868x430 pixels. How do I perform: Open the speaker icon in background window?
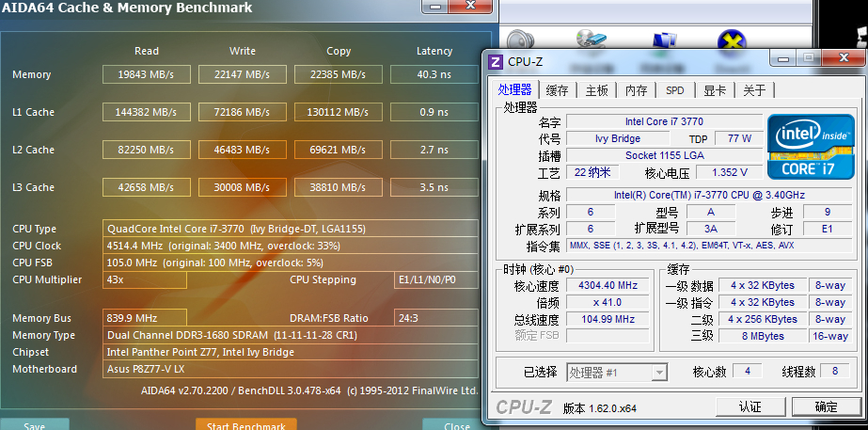click(x=520, y=40)
